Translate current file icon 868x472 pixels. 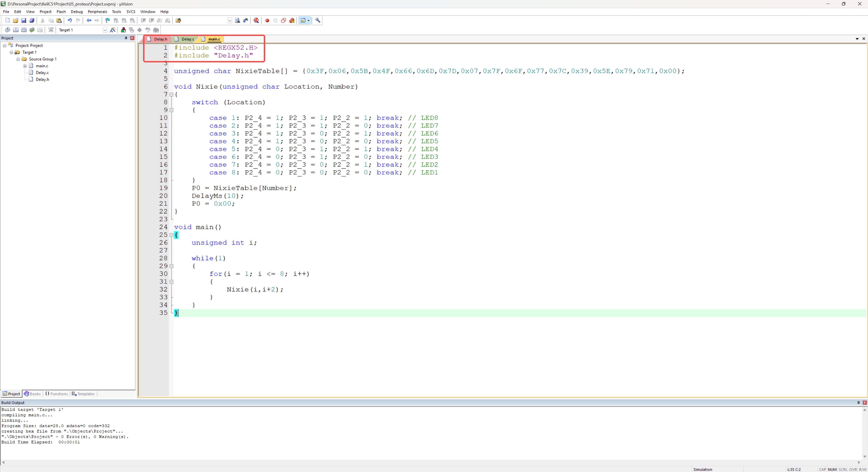[7, 30]
